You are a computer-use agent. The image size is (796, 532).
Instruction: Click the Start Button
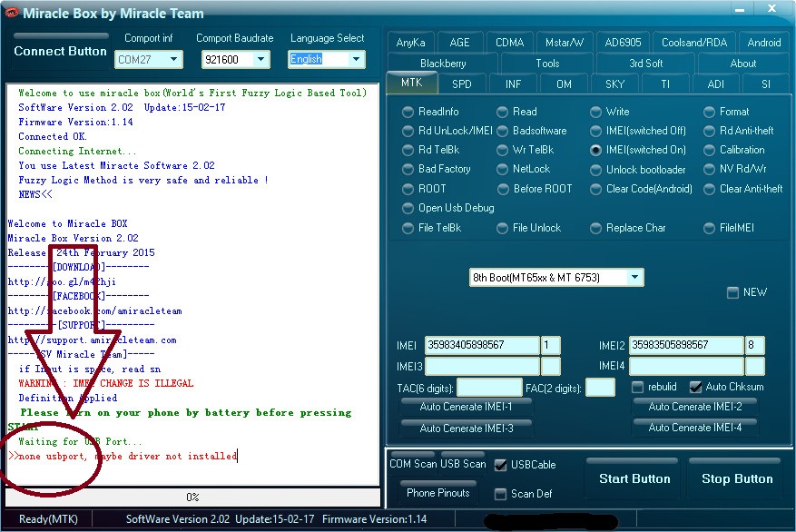[634, 478]
